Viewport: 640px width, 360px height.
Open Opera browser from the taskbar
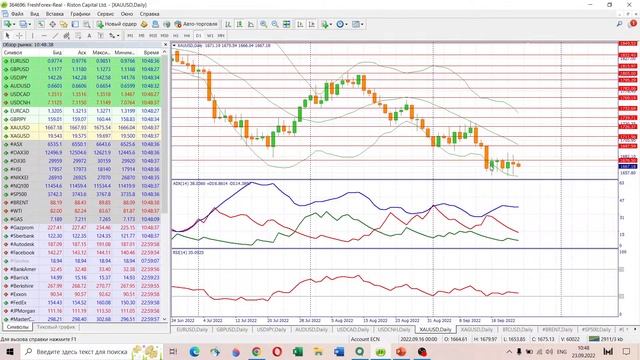[x=277, y=351]
